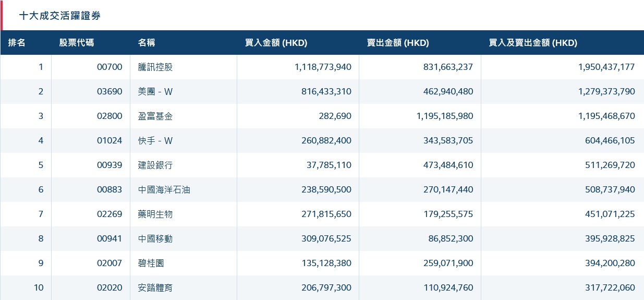Click total turnover 317,722,060

(606, 287)
